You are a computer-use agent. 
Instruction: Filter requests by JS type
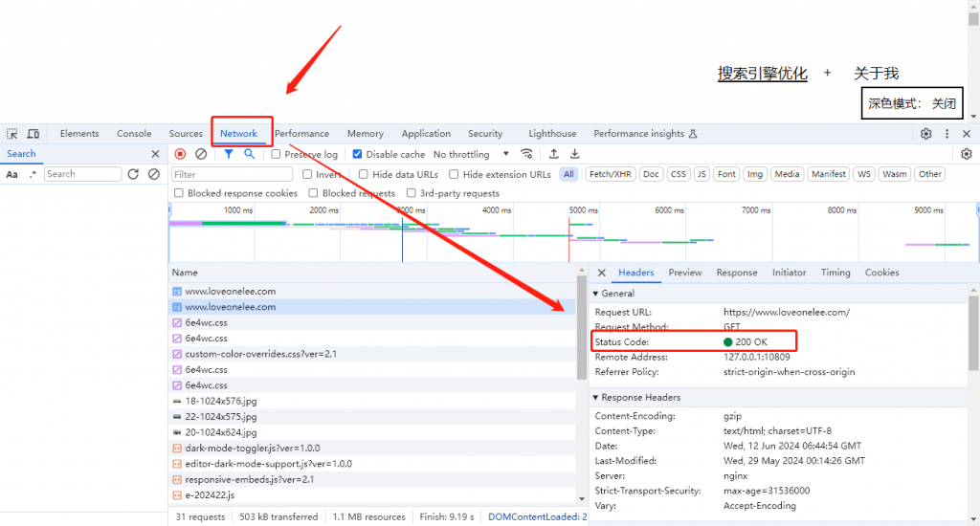click(x=702, y=174)
